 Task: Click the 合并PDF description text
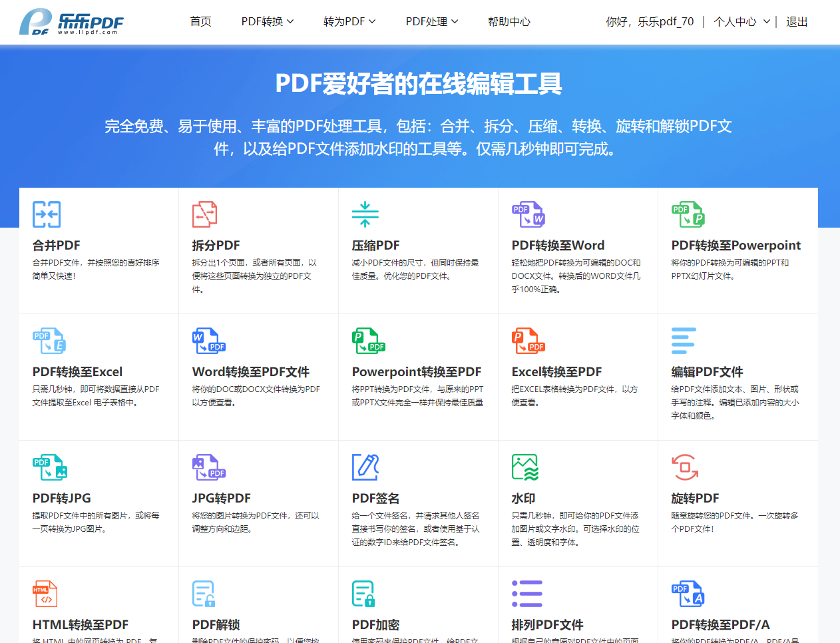click(96, 270)
